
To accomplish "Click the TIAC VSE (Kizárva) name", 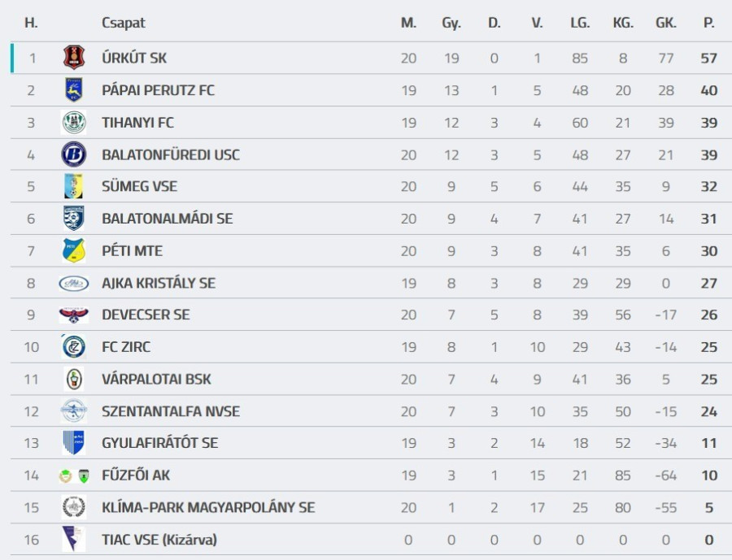I will pos(159,540).
